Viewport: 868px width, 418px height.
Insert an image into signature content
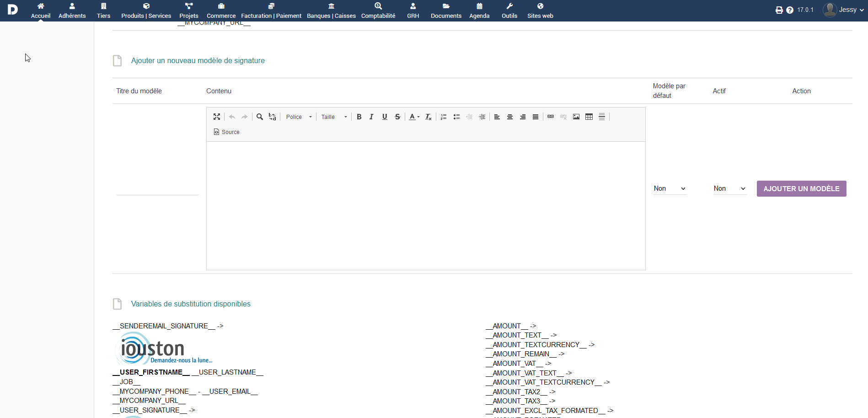[576, 117]
